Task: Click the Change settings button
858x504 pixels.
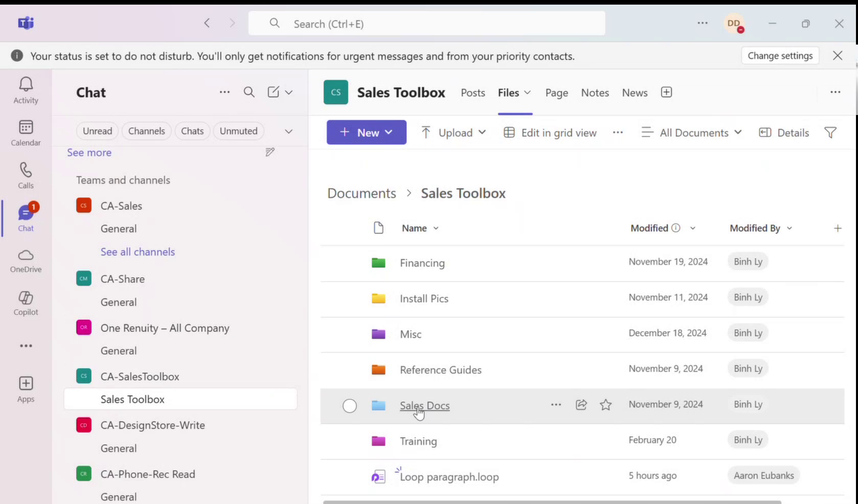Action: 780,56
